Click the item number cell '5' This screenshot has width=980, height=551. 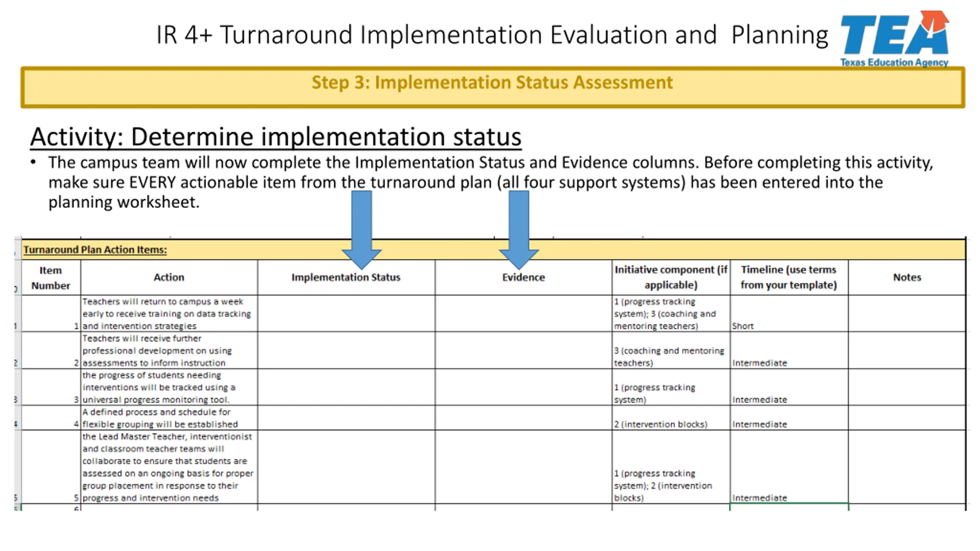click(x=51, y=467)
